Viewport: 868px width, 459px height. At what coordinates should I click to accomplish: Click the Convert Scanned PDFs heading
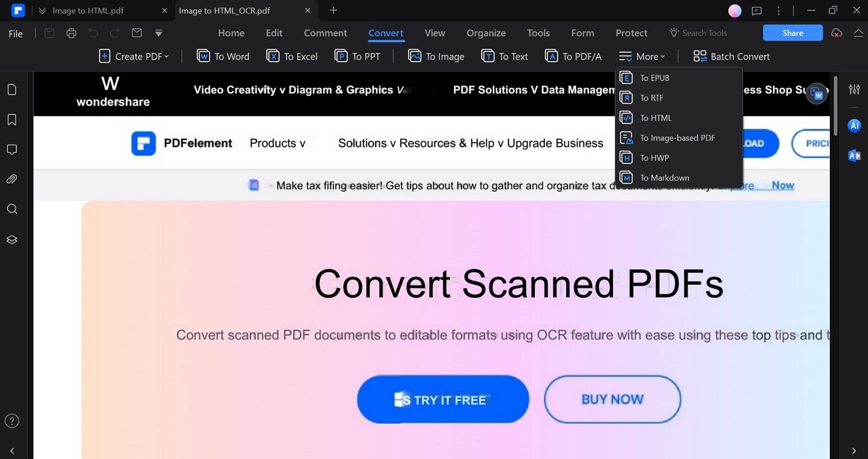519,283
